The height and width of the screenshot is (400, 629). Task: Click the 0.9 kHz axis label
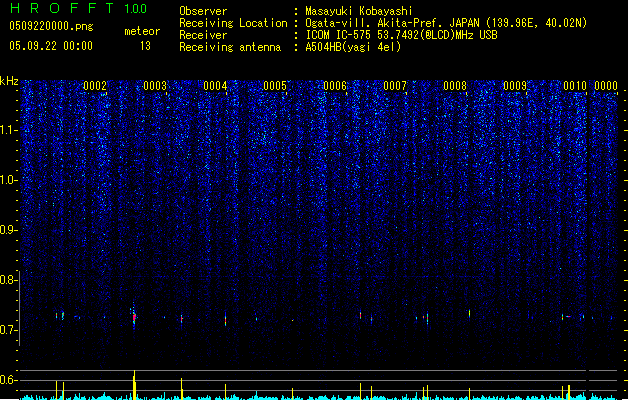tap(9, 230)
